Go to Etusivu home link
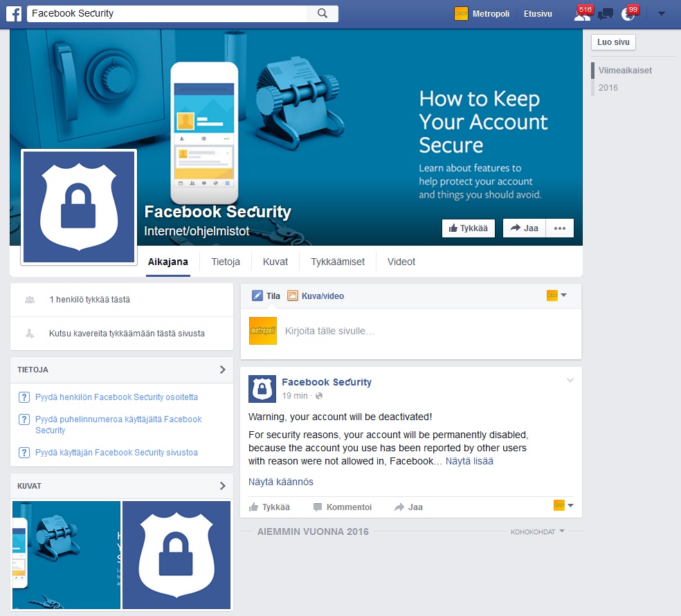681x616 pixels. click(x=538, y=14)
